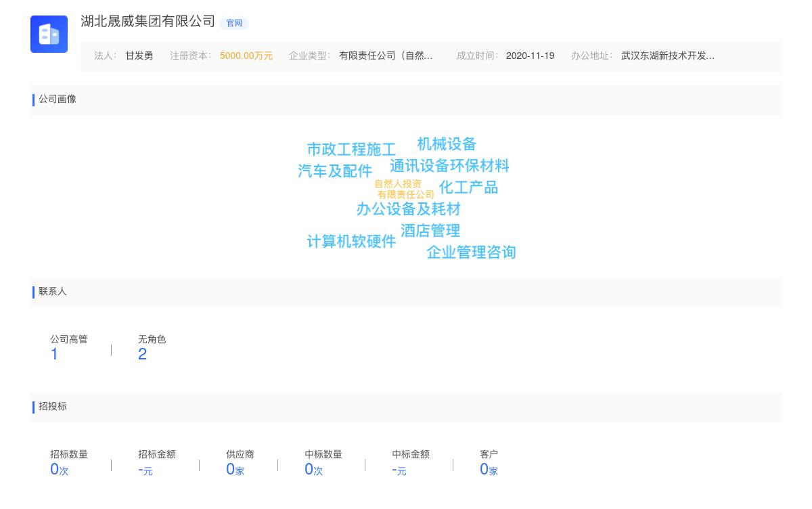The height and width of the screenshot is (509, 812).
Task: Select word cloud tag 汽车及配件
Action: [x=335, y=171]
